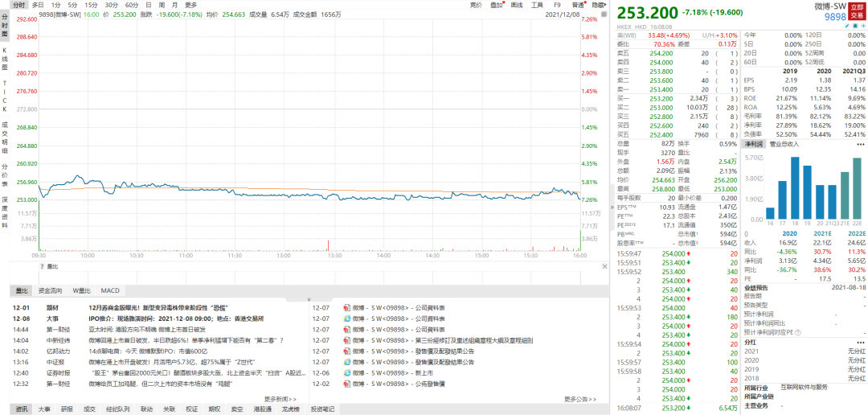The image size is (868, 415).
Task: Open the 更多 periods dropdown
Action: pos(191,5)
